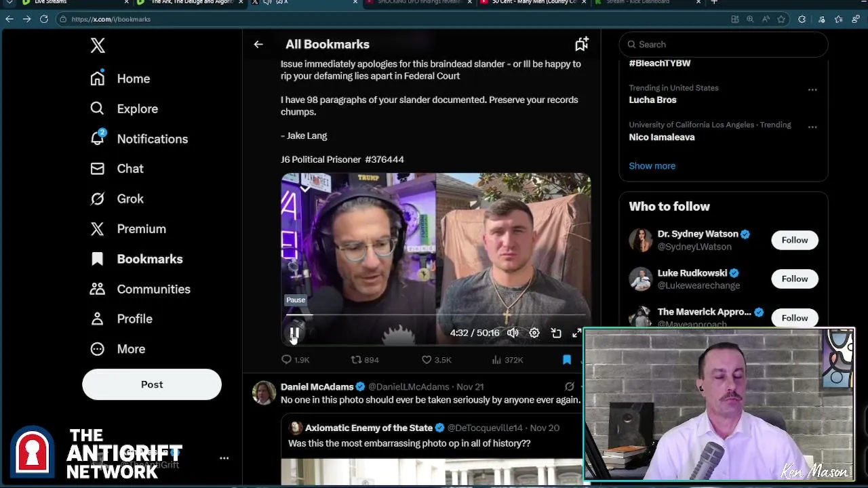Reload the page with the refresh icon
The width and height of the screenshot is (868, 488).
pyautogui.click(x=44, y=19)
